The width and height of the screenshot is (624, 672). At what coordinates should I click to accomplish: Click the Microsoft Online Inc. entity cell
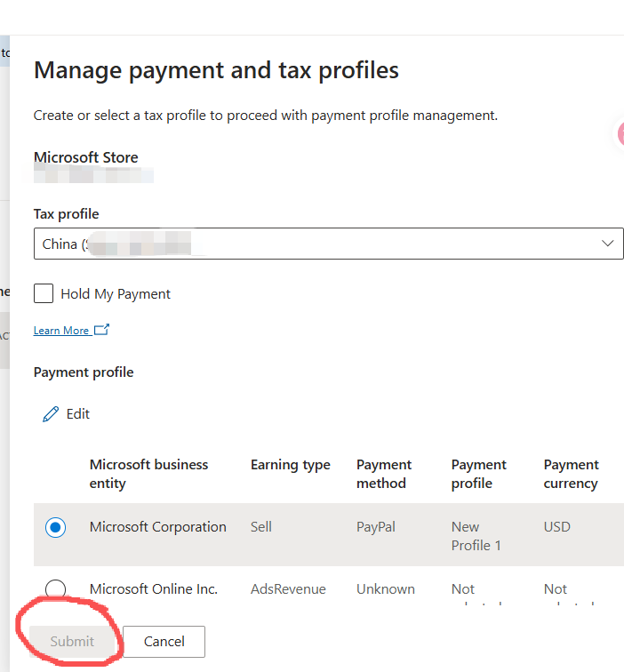click(154, 589)
